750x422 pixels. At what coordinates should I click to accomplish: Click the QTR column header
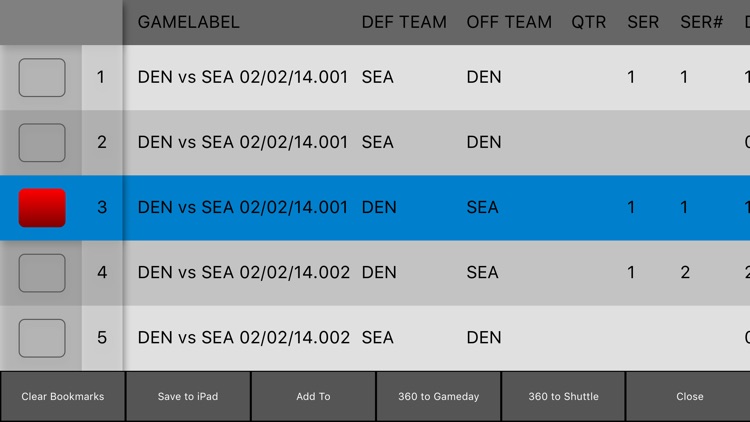(588, 22)
